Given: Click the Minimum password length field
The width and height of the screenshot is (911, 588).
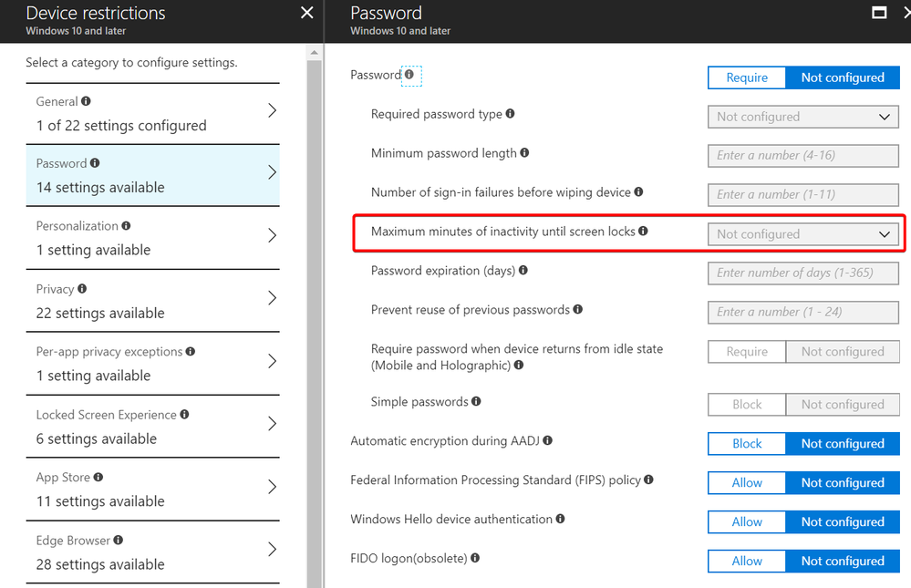Looking at the screenshot, I should (803, 156).
